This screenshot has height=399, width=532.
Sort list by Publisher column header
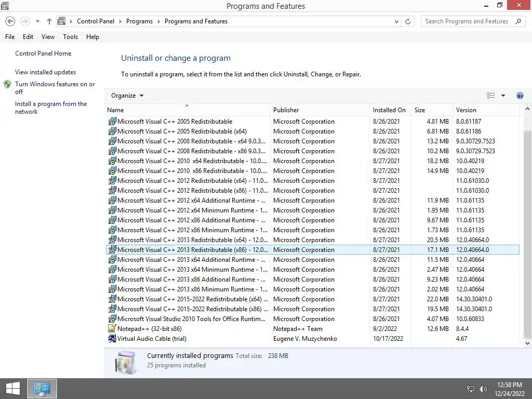click(x=320, y=110)
